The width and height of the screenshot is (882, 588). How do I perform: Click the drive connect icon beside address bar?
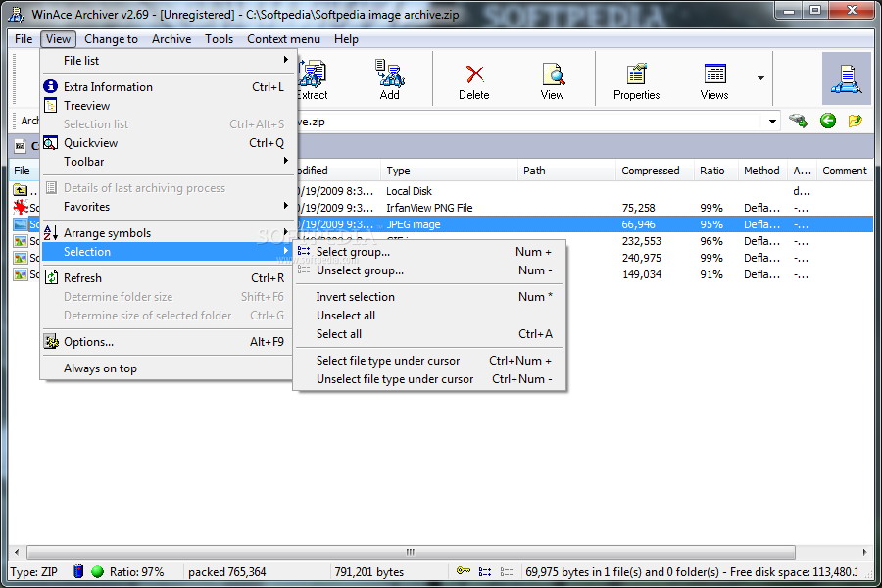(798, 121)
